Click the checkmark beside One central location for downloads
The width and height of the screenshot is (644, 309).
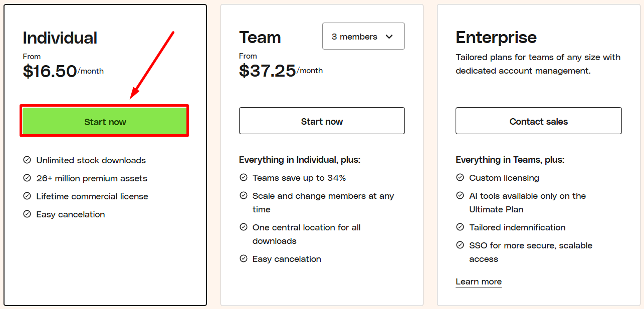pos(244,227)
